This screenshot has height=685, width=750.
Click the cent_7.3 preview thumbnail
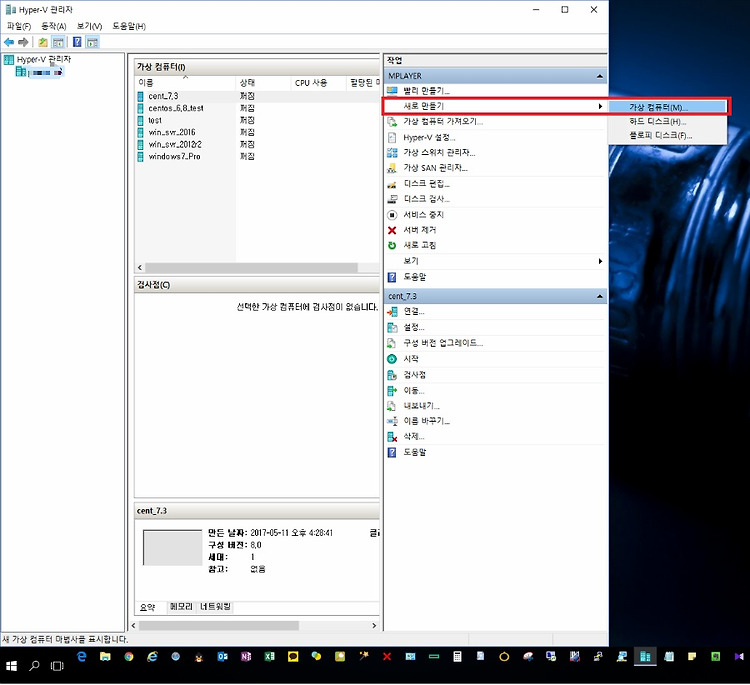tap(173, 548)
